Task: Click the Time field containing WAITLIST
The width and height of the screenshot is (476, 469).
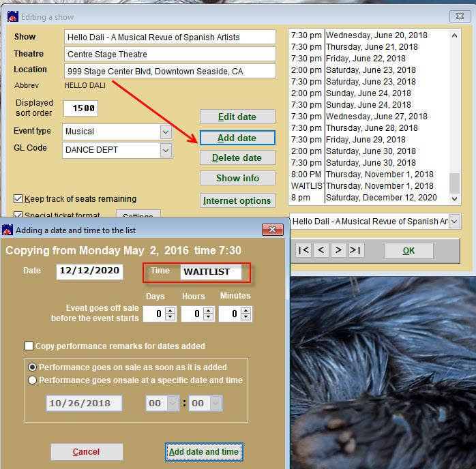Action: pos(211,271)
